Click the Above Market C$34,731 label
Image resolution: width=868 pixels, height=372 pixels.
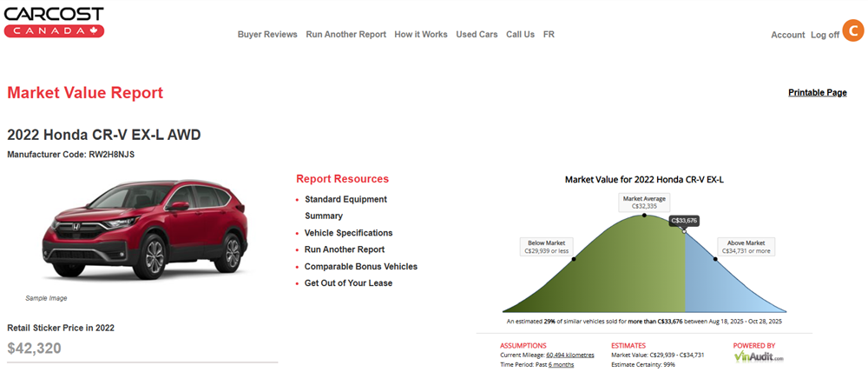point(746,247)
